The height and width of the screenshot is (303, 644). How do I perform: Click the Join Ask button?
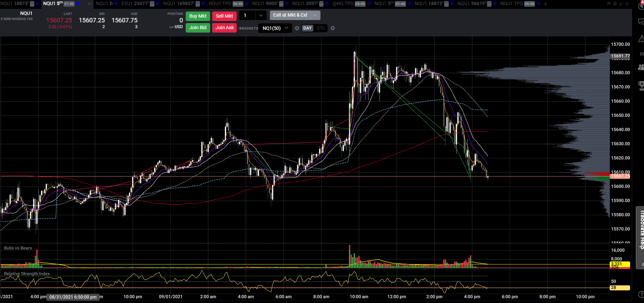coord(225,27)
